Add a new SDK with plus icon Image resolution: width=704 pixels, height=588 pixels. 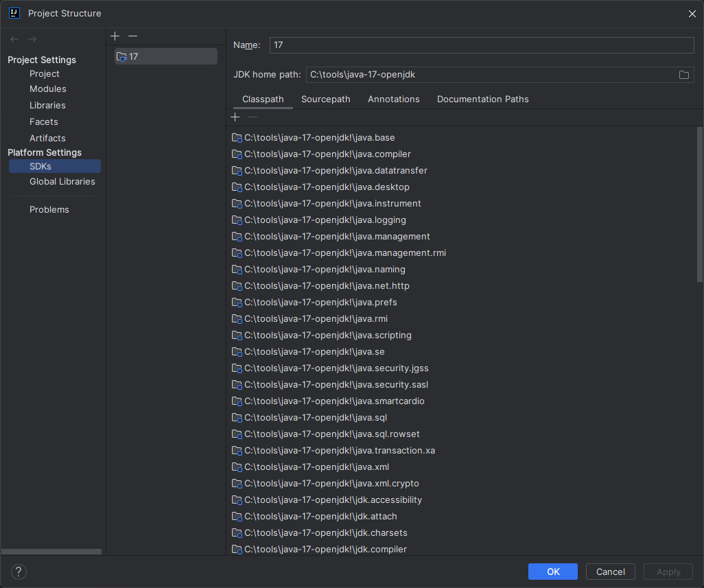pos(115,36)
